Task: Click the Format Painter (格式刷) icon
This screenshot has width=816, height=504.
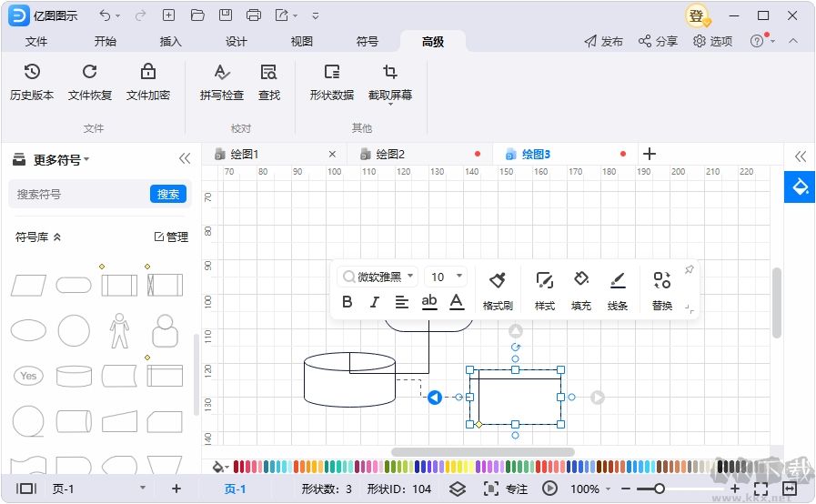Action: click(x=498, y=280)
